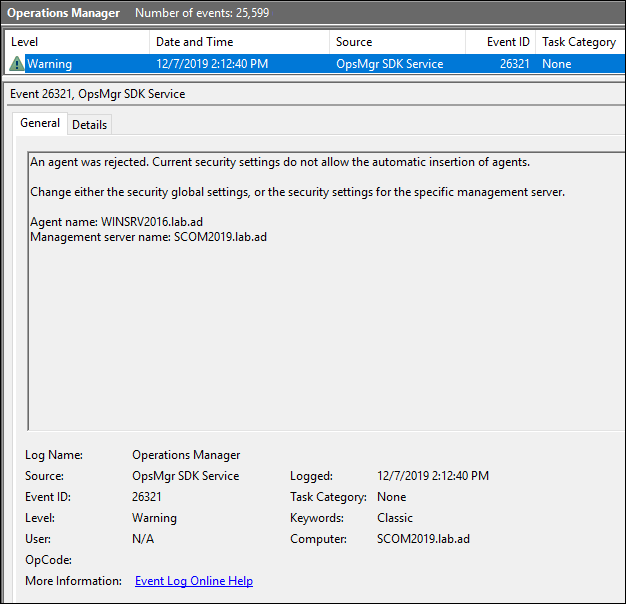Viewport: 626px width, 604px height.
Task: Click the Source column header
Action: (354, 42)
